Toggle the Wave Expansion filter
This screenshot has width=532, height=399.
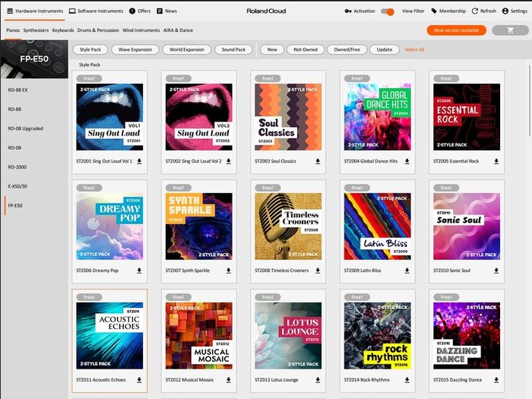[x=135, y=49]
